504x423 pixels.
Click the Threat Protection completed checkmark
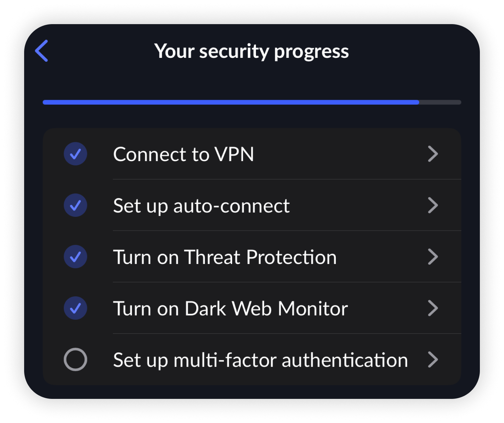coord(75,257)
